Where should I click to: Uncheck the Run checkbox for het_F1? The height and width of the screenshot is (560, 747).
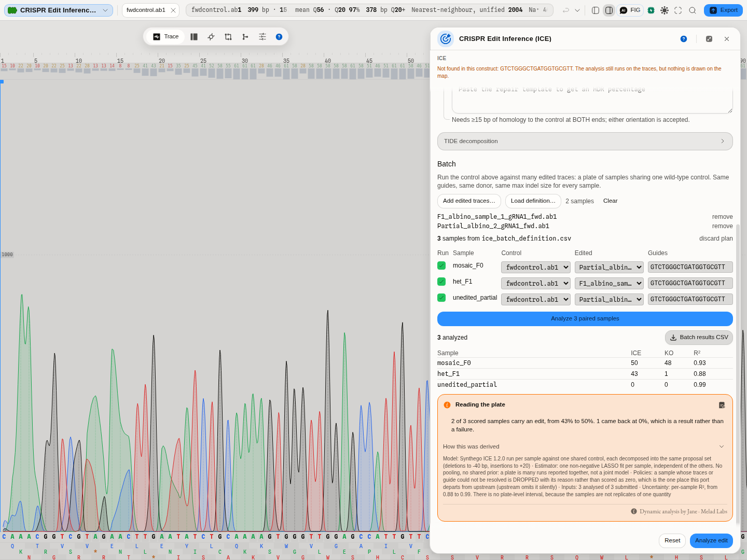tap(441, 282)
